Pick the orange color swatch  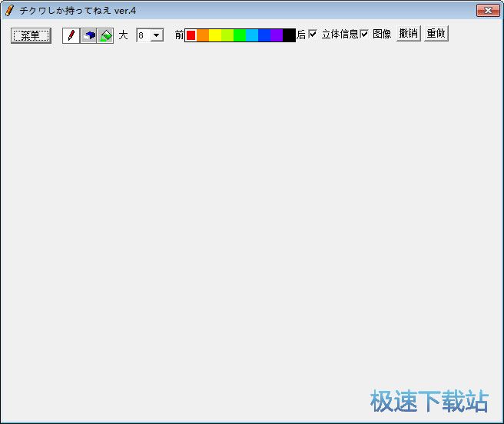203,35
